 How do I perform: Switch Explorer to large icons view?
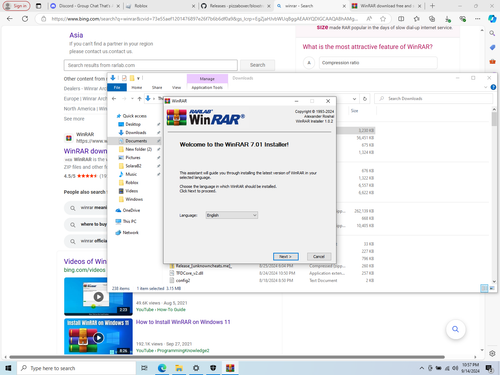point(492,288)
